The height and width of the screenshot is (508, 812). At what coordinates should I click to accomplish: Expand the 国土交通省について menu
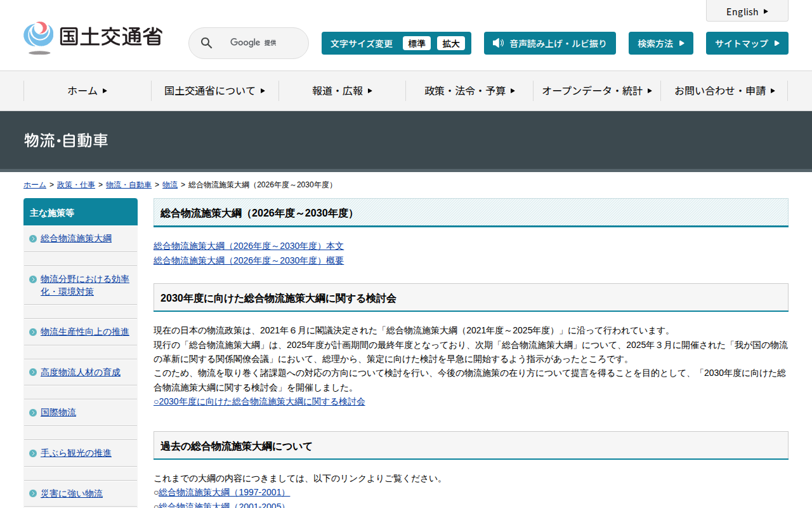click(214, 91)
